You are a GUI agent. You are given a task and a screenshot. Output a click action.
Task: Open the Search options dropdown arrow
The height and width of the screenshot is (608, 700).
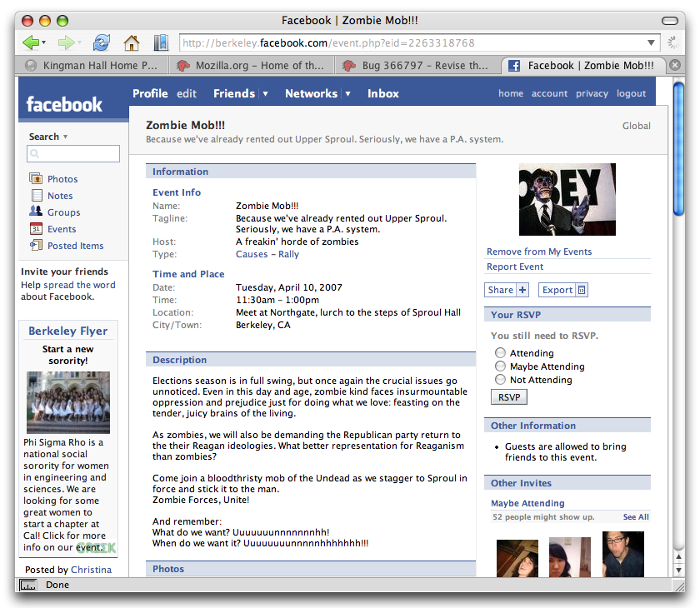click(65, 137)
